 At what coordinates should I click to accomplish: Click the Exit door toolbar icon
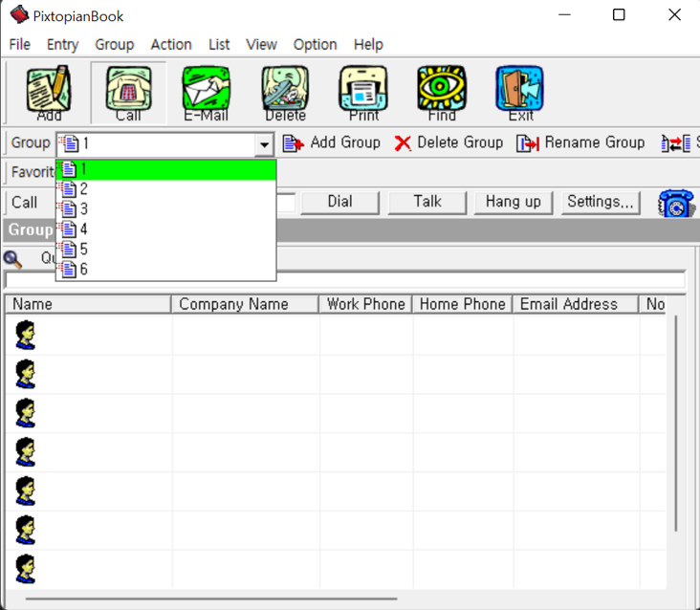coord(520,93)
